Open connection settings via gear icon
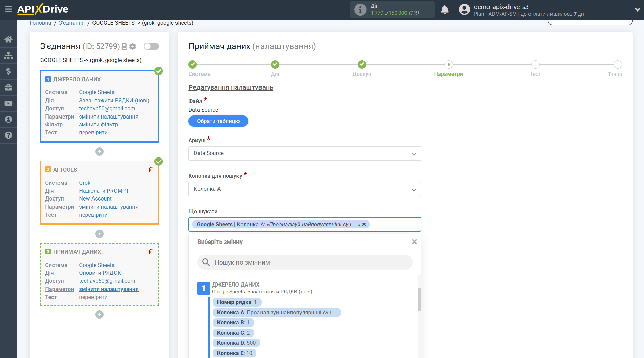This screenshot has height=358, width=644. pos(133,46)
